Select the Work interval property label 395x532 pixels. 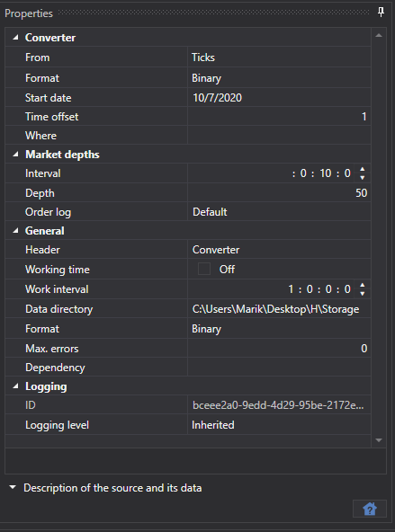[x=57, y=289]
